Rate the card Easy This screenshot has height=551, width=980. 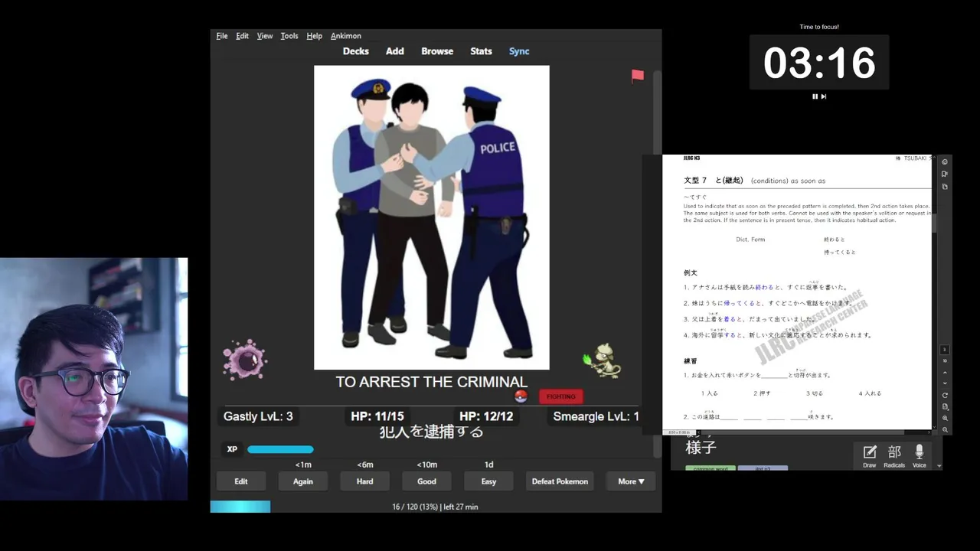point(488,481)
